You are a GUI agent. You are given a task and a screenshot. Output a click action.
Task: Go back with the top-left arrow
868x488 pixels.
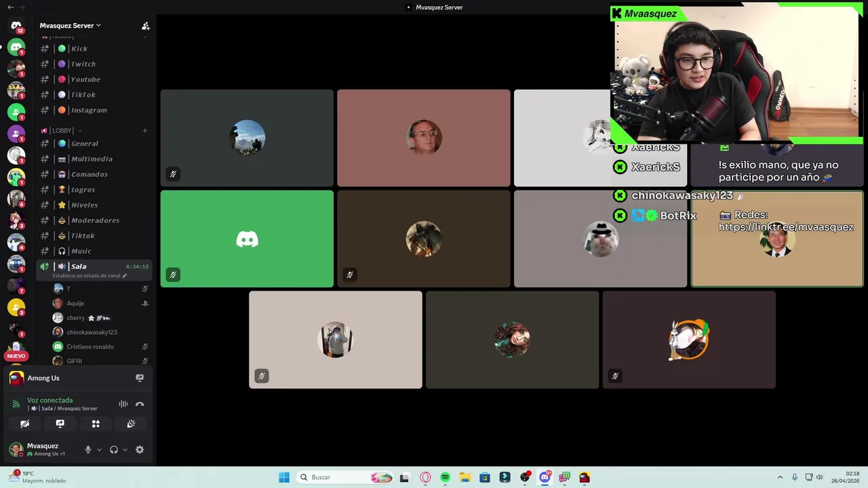tap(10, 7)
